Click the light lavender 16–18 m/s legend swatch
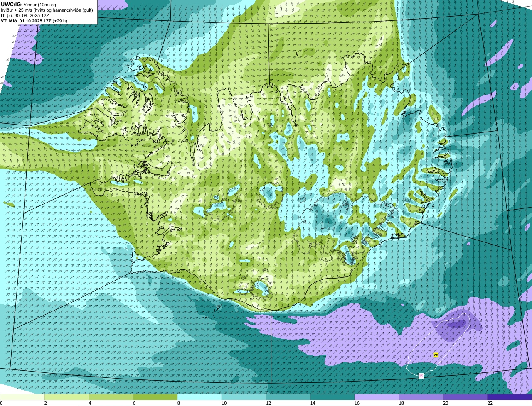The width and height of the screenshot is (532, 406). tap(377, 397)
